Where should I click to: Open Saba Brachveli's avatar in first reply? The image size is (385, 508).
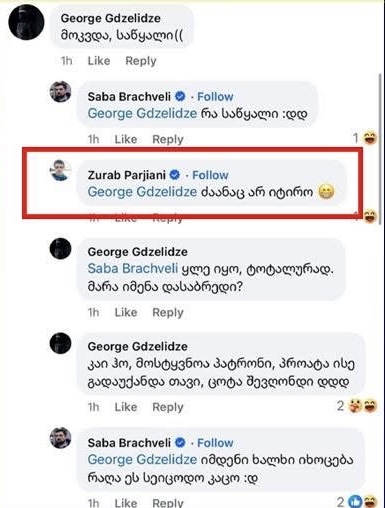[x=60, y=92]
